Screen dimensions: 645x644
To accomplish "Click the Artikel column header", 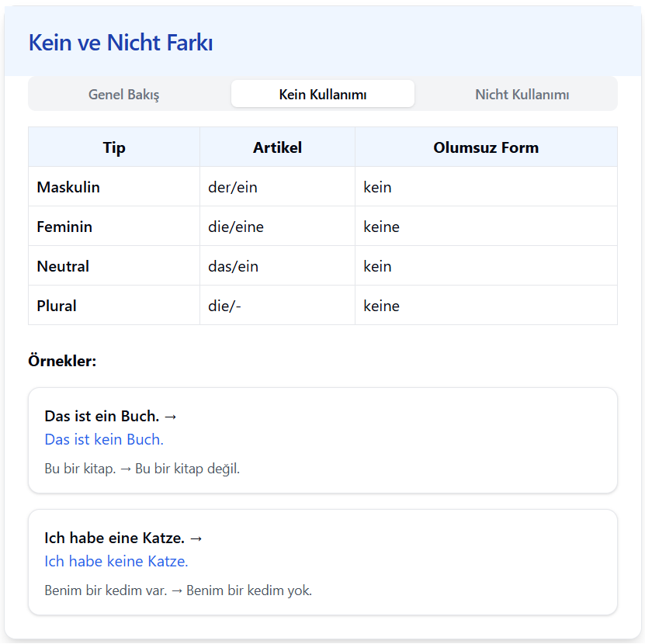I will [x=277, y=147].
